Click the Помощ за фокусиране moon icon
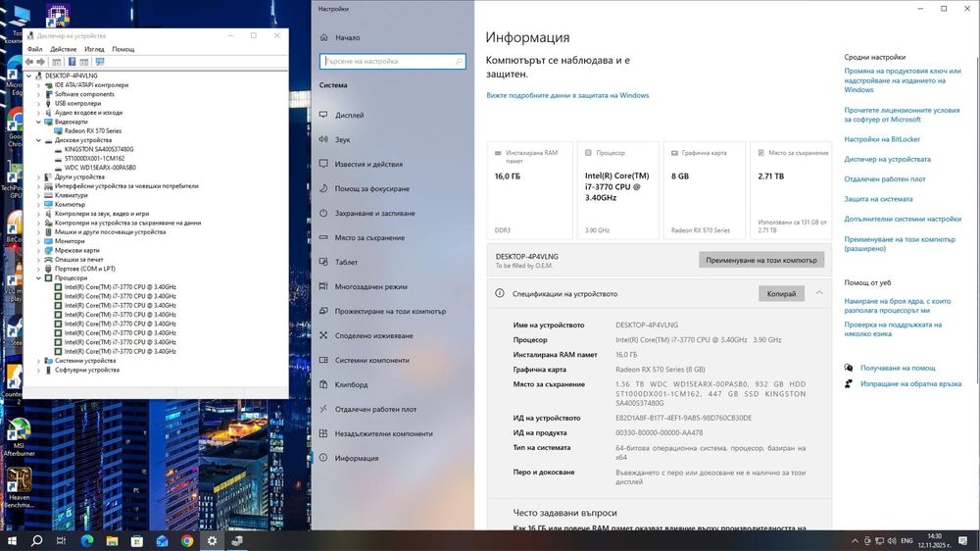This screenshot has height=551, width=980. 323,188
